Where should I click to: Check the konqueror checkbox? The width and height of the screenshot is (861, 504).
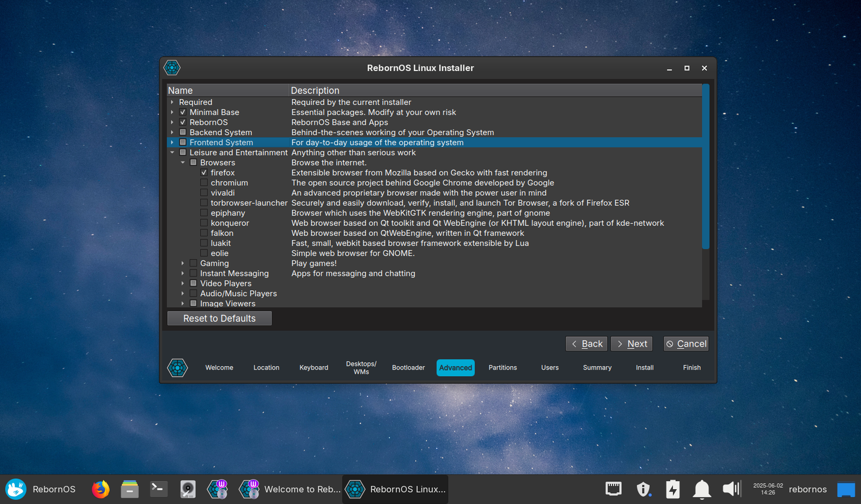pos(204,223)
